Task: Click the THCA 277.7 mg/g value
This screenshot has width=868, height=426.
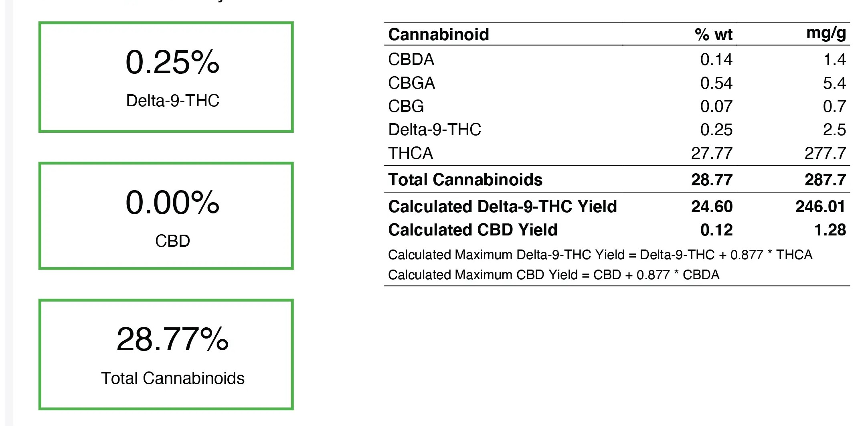Action: tap(825, 153)
